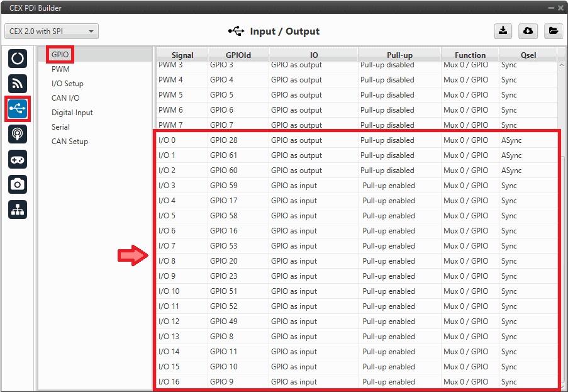Select PWM in the side menu

click(60, 69)
